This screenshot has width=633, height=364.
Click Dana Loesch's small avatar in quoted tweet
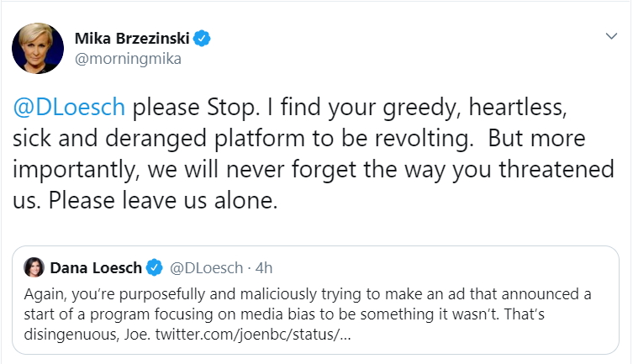35,268
